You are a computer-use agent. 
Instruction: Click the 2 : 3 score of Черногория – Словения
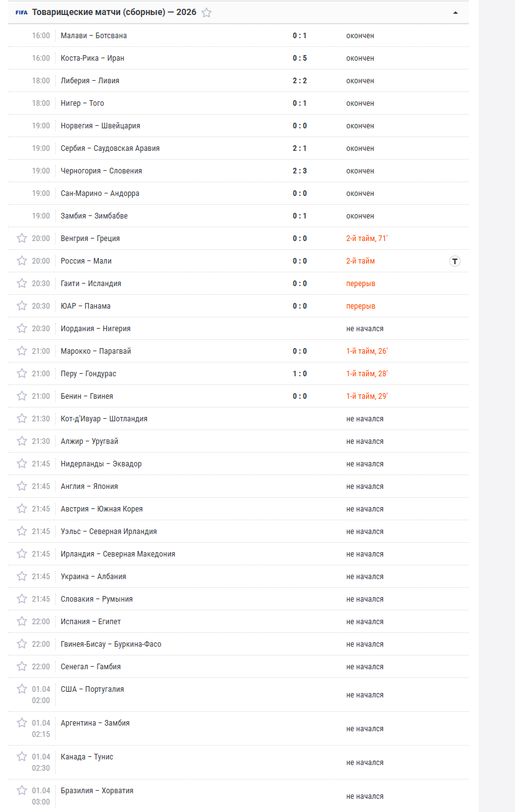point(300,171)
